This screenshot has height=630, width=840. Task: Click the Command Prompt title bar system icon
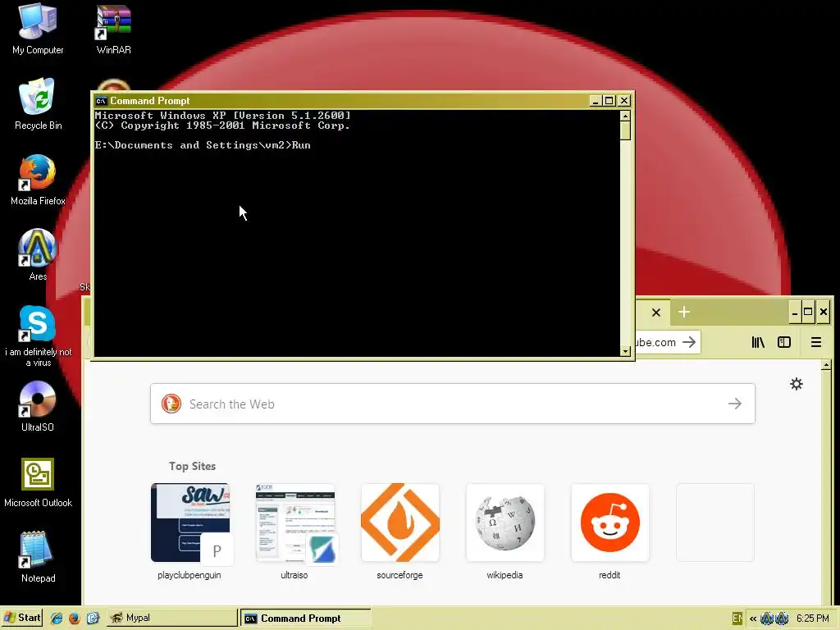[100, 101]
